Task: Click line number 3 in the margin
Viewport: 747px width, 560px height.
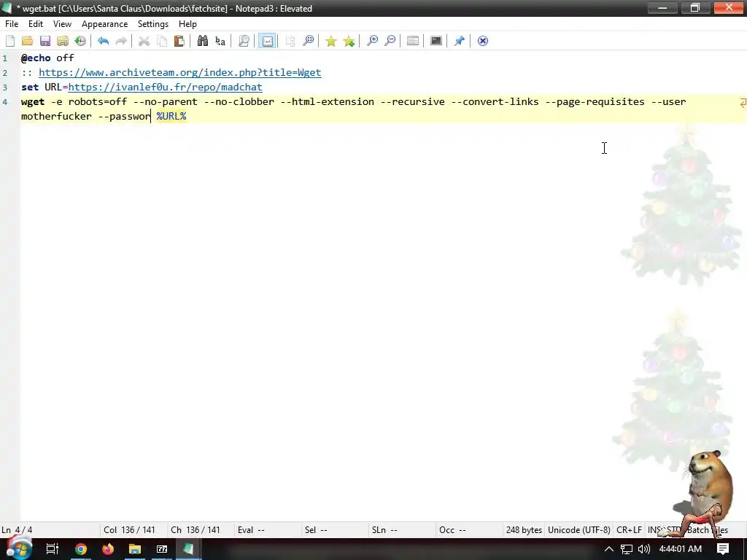Action: [5, 87]
